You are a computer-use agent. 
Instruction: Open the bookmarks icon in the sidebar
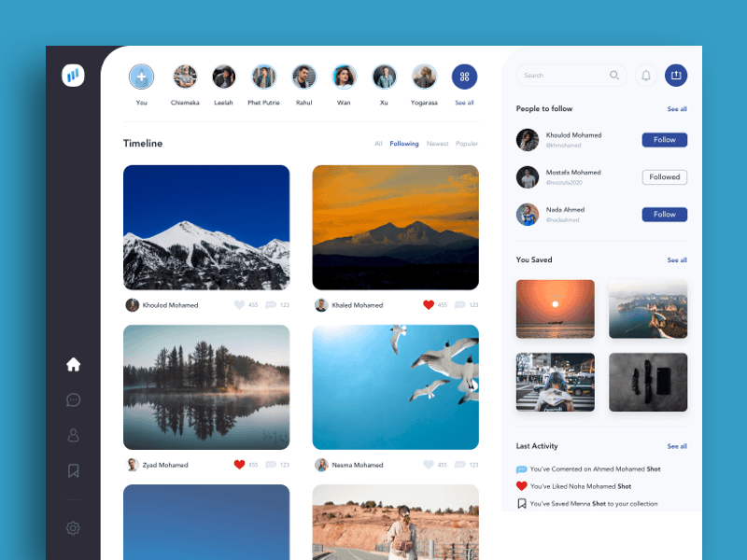(74, 470)
